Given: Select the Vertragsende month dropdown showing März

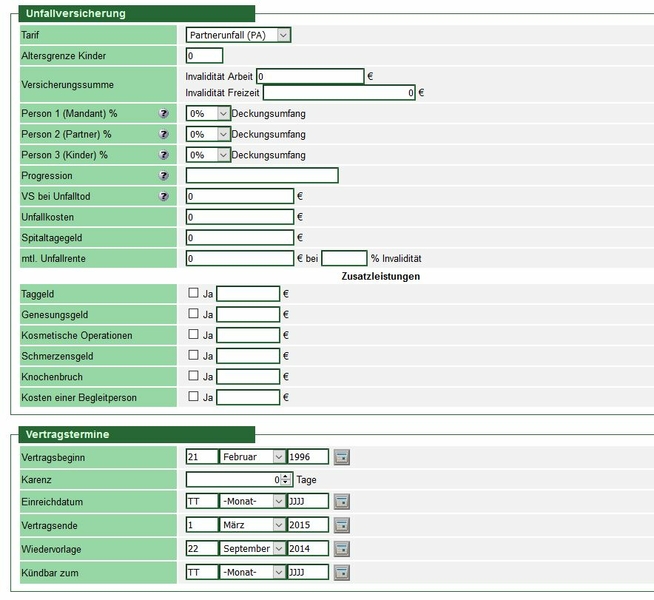Looking at the screenshot, I should (252, 525).
